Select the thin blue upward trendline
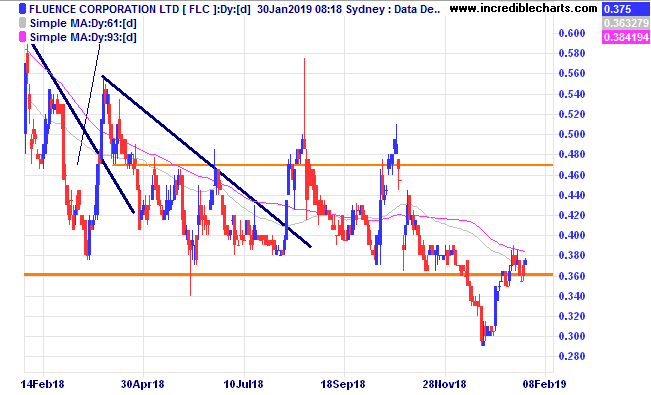Image resolution: width=651 pixels, height=395 pixels. [89, 104]
